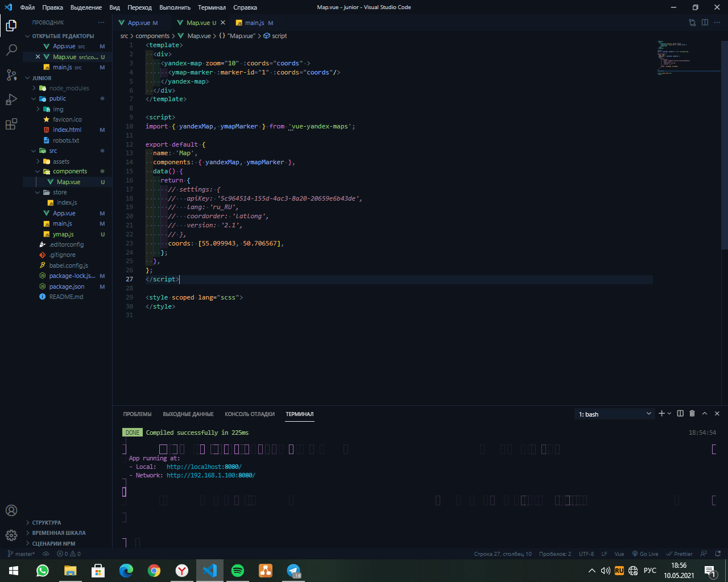The width and height of the screenshot is (728, 582).
Task: Open the 192.168.1.100:8080 network link
Action: point(211,475)
